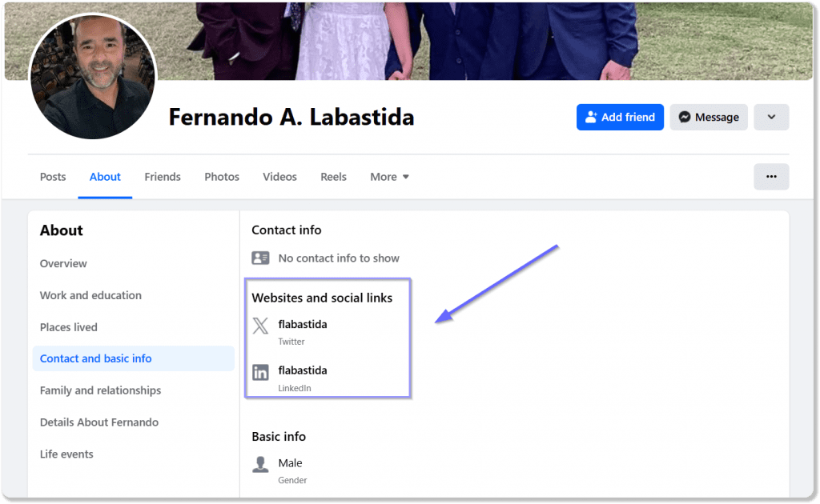820x504 pixels.
Task: Click the LinkedIn icon next to flabastida
Action: (x=259, y=371)
